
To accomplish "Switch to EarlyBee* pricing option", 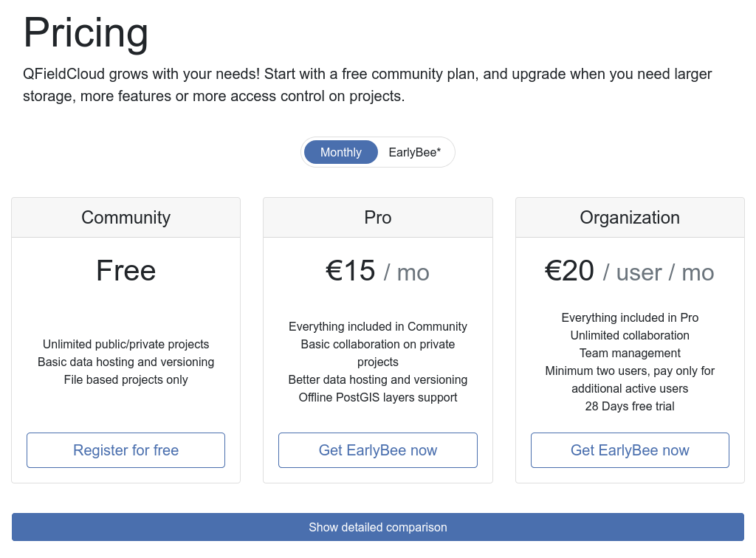I will [x=415, y=152].
